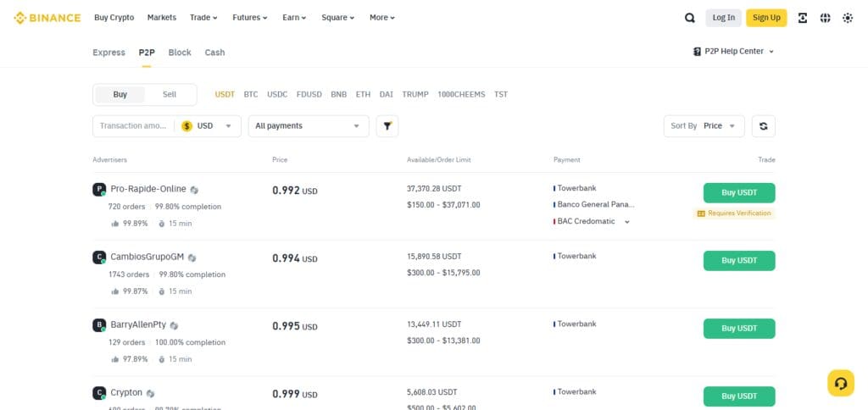Click BarryAllenPty avatar icon
Screen dimensions: 868x410
click(99, 325)
